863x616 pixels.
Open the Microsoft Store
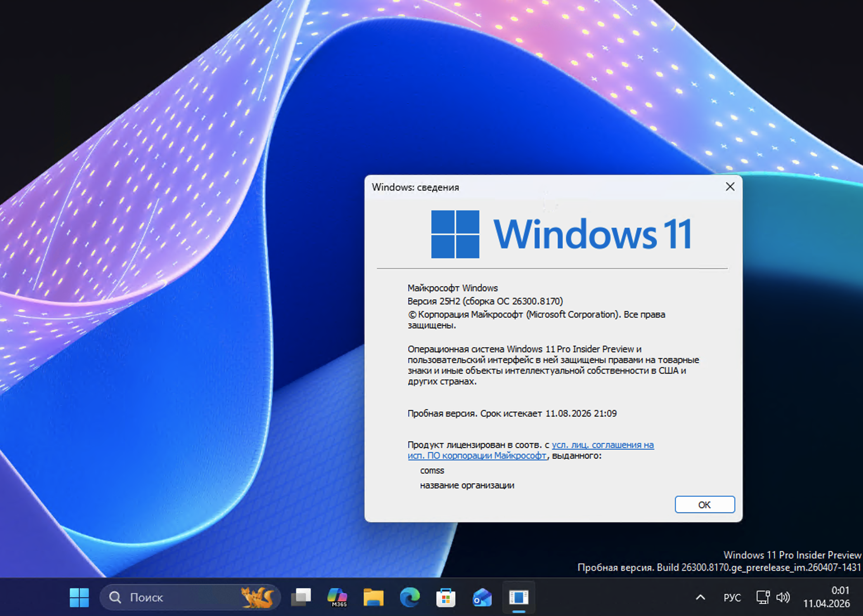[445, 597]
